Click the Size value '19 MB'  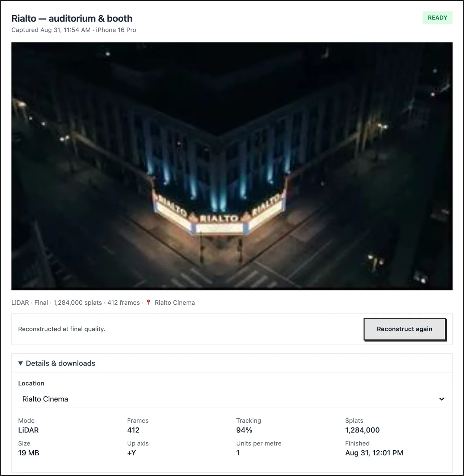(29, 453)
